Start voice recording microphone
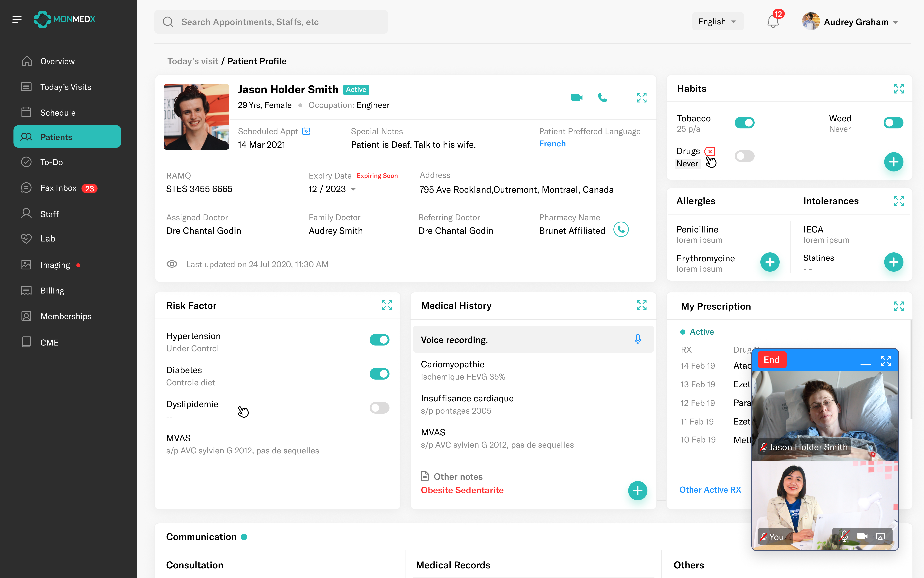The image size is (924, 578). click(638, 339)
